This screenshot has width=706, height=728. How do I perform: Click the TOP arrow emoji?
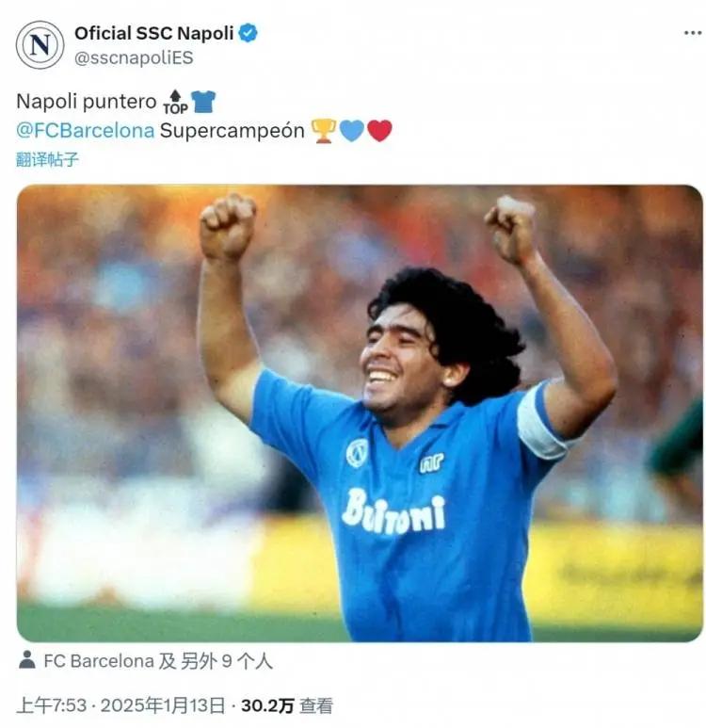pyautogui.click(x=175, y=102)
